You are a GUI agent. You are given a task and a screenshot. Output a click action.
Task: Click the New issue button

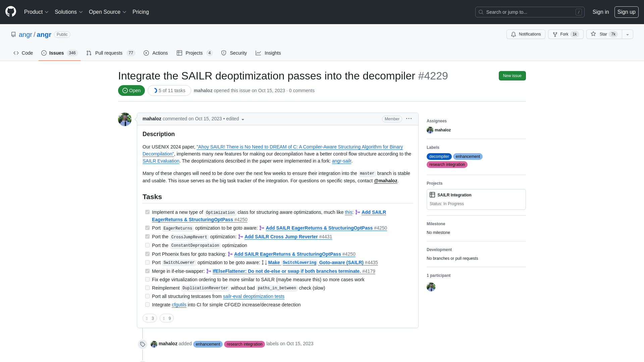pos(512,75)
